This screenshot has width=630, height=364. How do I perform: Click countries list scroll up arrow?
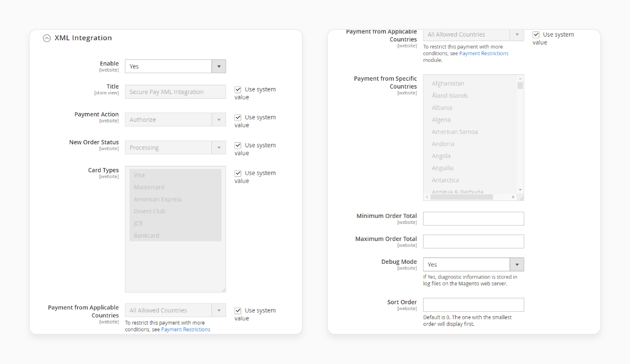520,79
